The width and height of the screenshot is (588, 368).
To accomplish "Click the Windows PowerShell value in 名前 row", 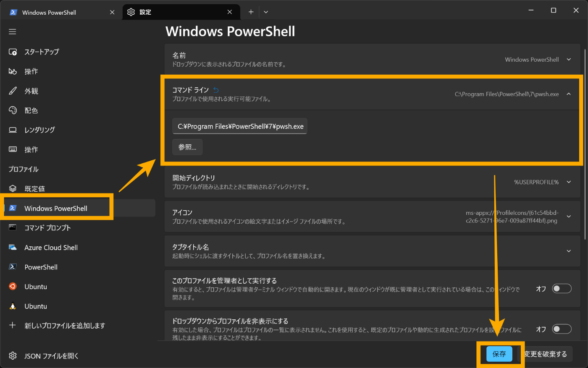I will [x=532, y=60].
